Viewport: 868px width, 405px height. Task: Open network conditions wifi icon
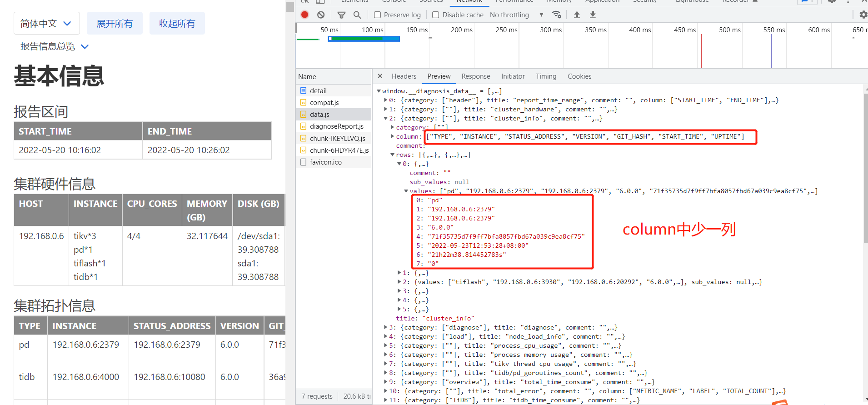pos(556,15)
